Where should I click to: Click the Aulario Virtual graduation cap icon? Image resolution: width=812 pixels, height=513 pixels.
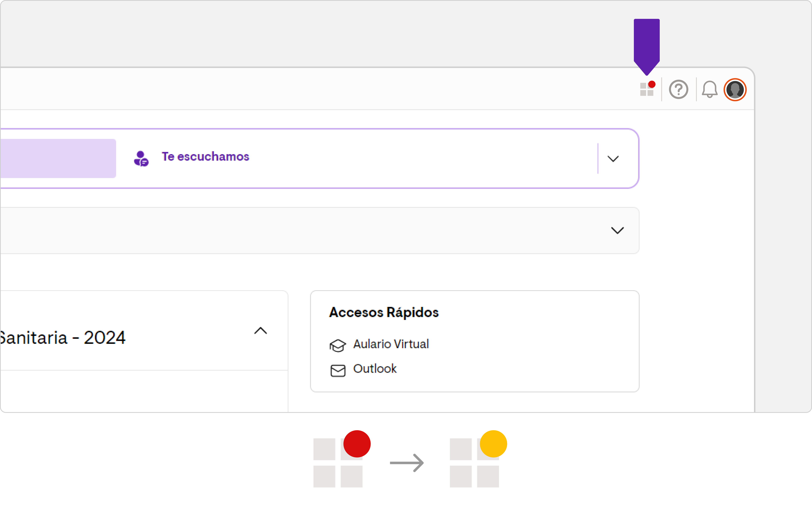pyautogui.click(x=338, y=346)
